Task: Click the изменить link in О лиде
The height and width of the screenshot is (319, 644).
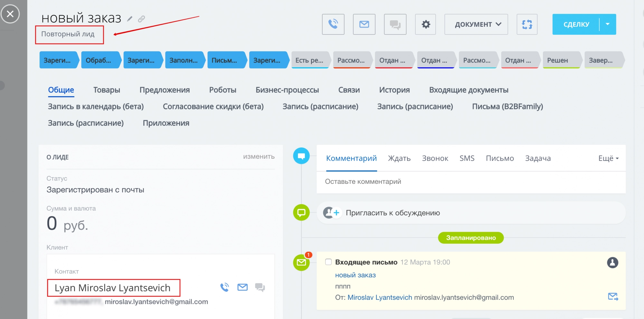Action: pos(259,157)
